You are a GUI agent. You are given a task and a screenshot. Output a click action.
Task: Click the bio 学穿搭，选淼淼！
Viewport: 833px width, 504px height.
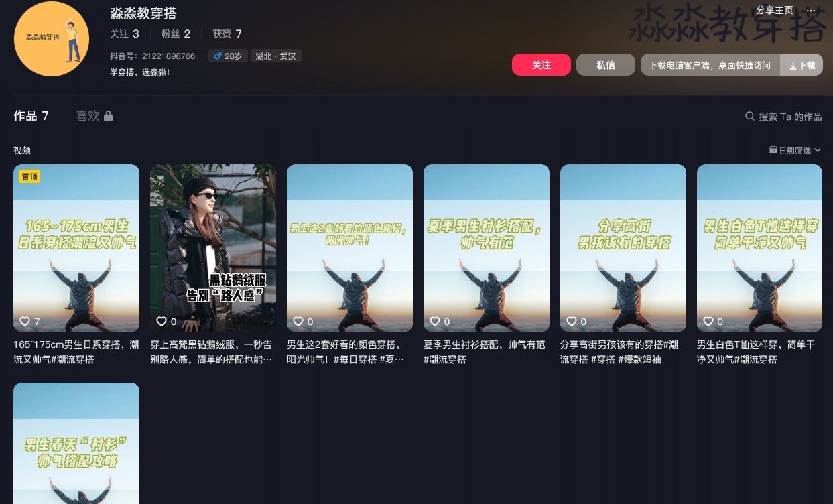[140, 72]
